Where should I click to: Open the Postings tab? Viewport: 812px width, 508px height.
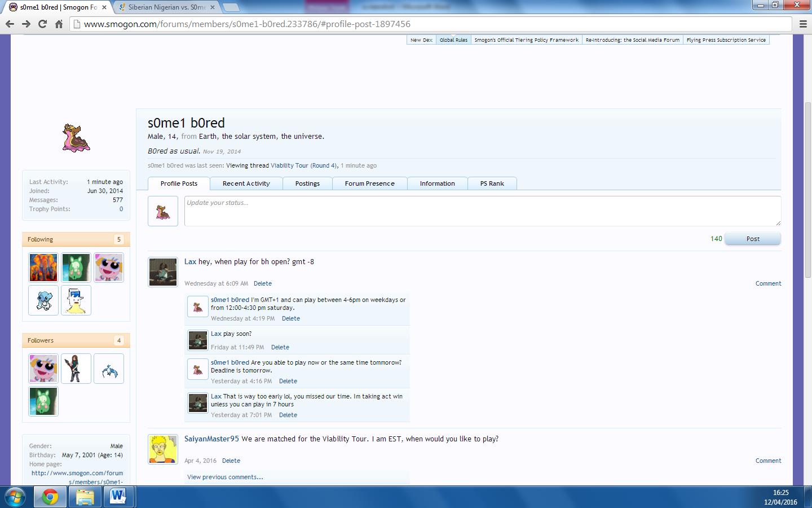(x=307, y=183)
